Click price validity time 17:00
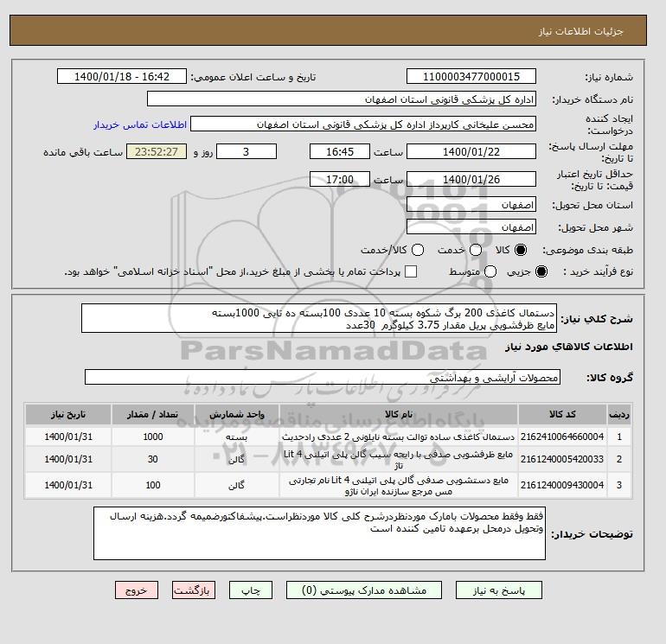The image size is (666, 644). point(340,179)
